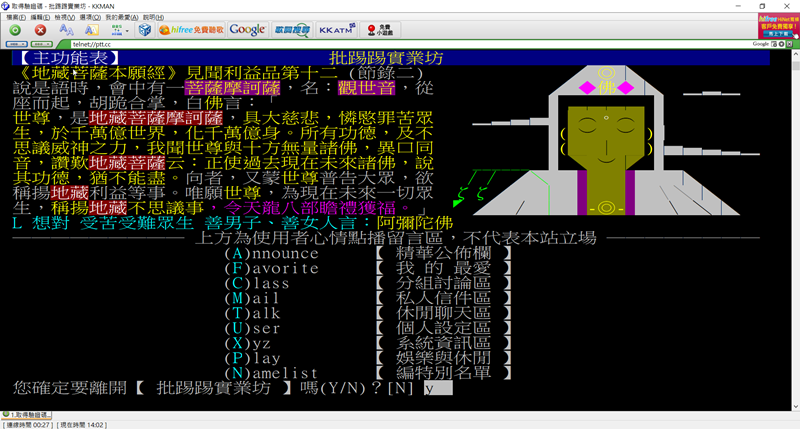Viewport: 800px width, 429px height.
Task: Click the current time 14:02 status entry
Action: coord(82,425)
